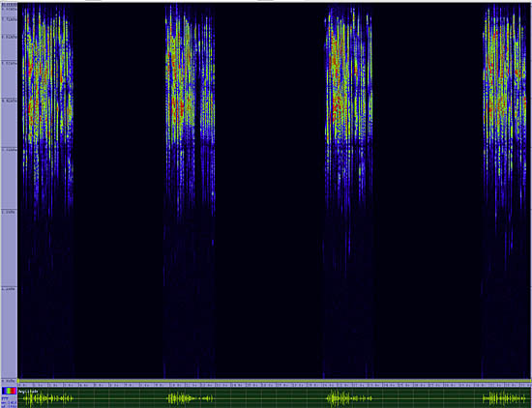The width and height of the screenshot is (532, 408).
Task: Click the second spectrogram burst
Action: 190,112
